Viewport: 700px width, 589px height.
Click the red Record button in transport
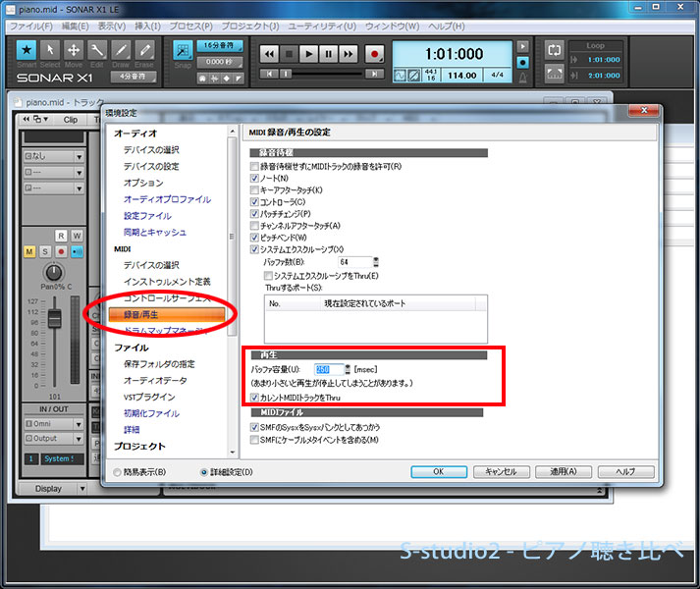click(x=374, y=54)
